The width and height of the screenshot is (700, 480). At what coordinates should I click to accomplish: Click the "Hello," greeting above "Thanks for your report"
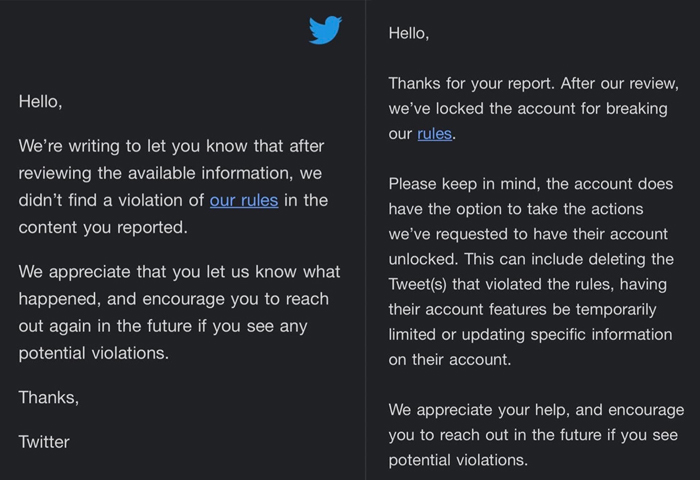(409, 33)
